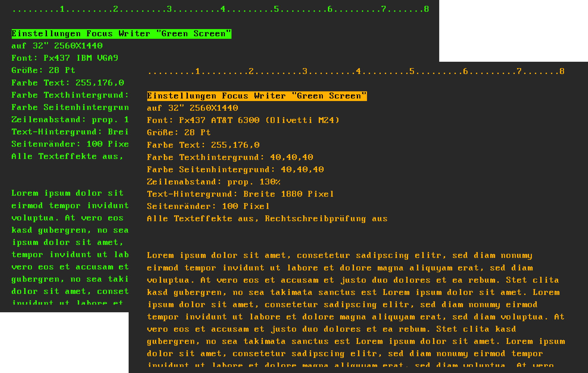Click the orange "Alle Texteffekte aus, Rechtschreibprüfung aus" line
This screenshot has width=588, height=373.
[x=267, y=219]
